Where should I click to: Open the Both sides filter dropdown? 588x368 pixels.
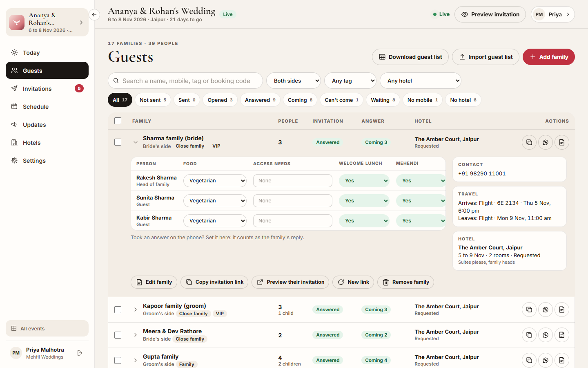point(294,81)
